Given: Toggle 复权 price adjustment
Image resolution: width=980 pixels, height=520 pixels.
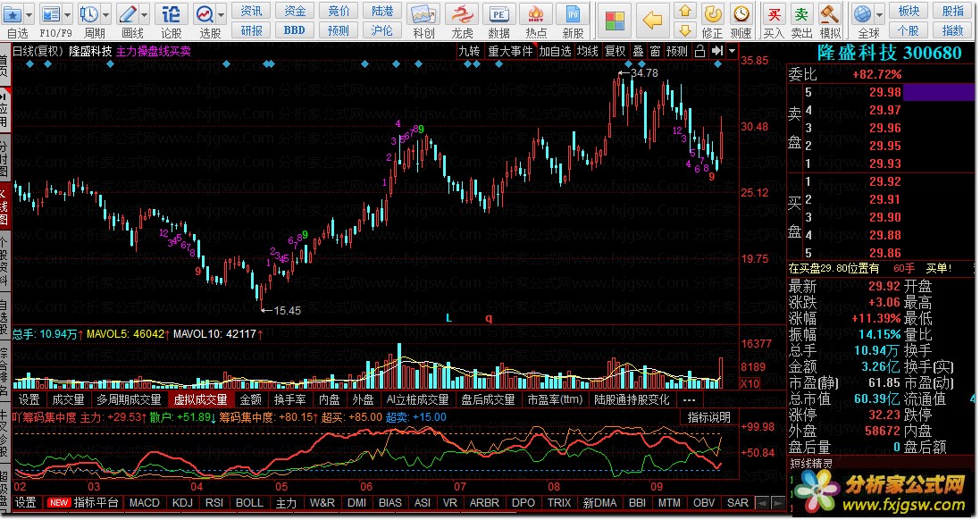Looking at the screenshot, I should (x=615, y=51).
